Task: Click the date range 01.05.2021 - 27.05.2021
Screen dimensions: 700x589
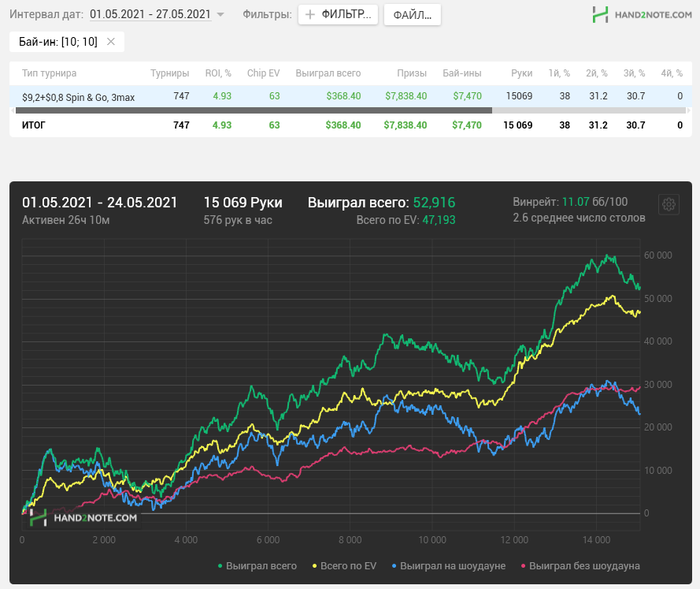Action: coord(150,14)
